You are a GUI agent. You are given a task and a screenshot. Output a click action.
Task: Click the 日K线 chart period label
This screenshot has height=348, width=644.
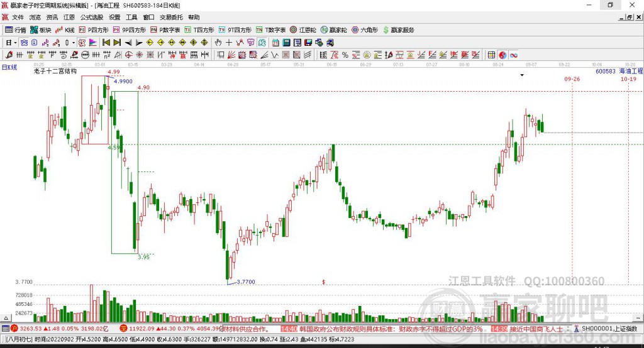click(9, 68)
